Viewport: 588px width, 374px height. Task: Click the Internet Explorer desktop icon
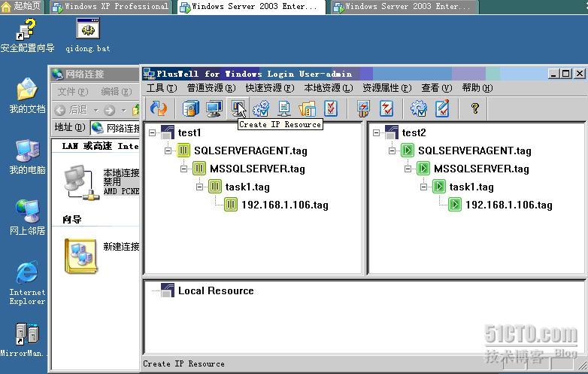pyautogui.click(x=27, y=283)
